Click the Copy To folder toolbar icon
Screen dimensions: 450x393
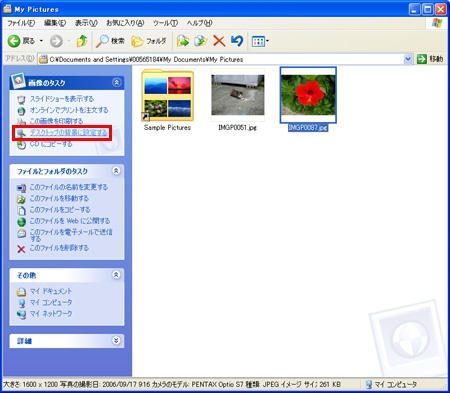201,41
